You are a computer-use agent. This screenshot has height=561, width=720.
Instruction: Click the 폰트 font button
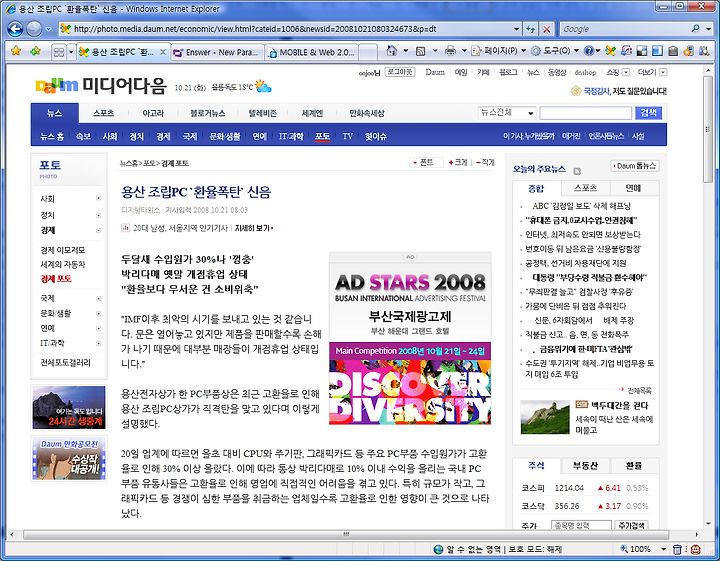click(x=426, y=163)
